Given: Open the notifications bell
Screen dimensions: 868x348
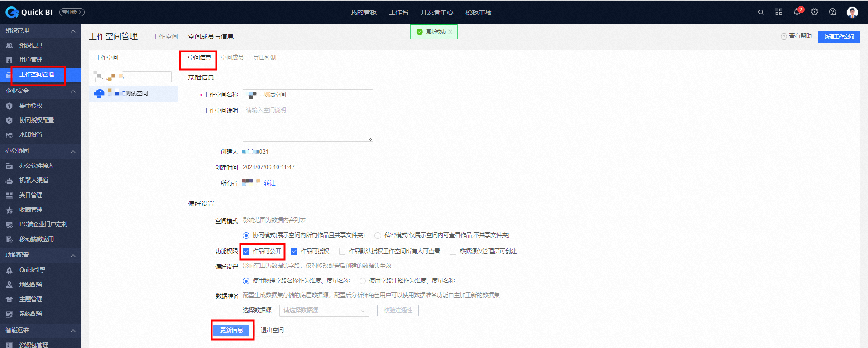Looking at the screenshot, I should 796,12.
